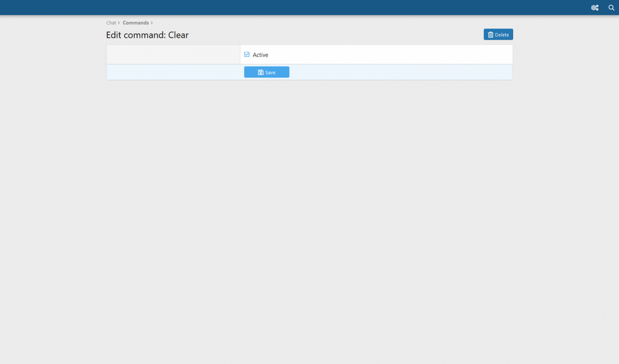This screenshot has width=619, height=364.
Task: Click the trash can icon on Delete
Action: point(490,35)
